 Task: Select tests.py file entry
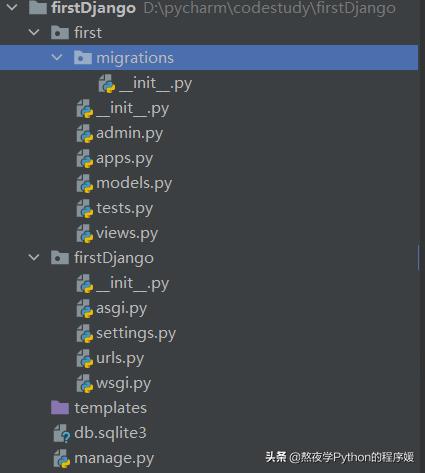pyautogui.click(x=124, y=208)
